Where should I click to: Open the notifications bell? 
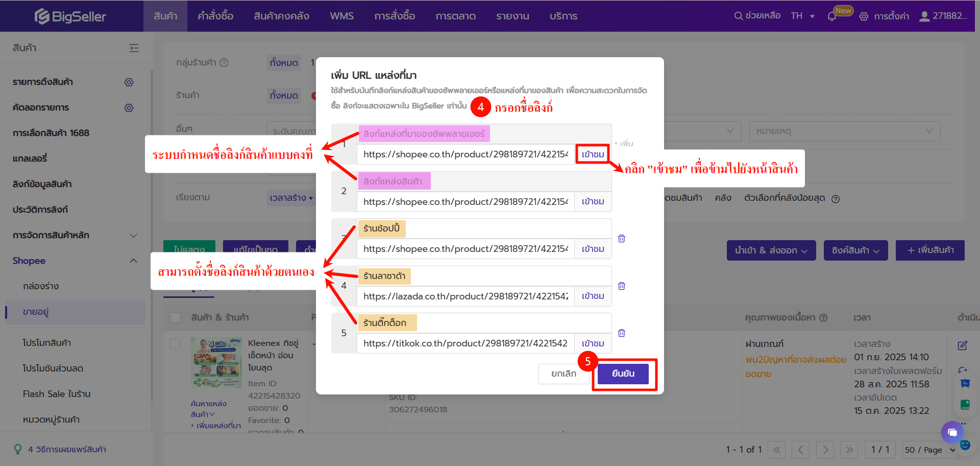(x=832, y=16)
